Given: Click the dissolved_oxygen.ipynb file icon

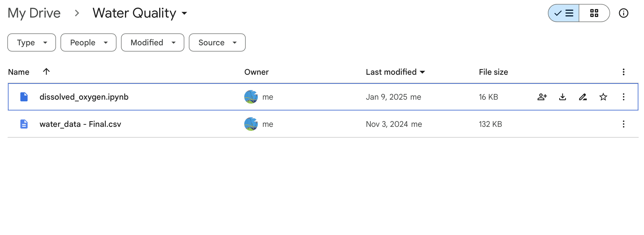Looking at the screenshot, I should (24, 97).
